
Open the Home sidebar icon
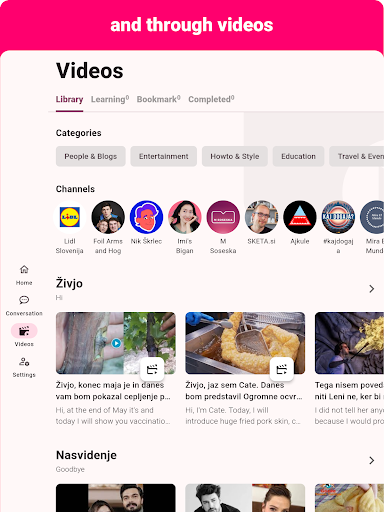click(x=24, y=269)
